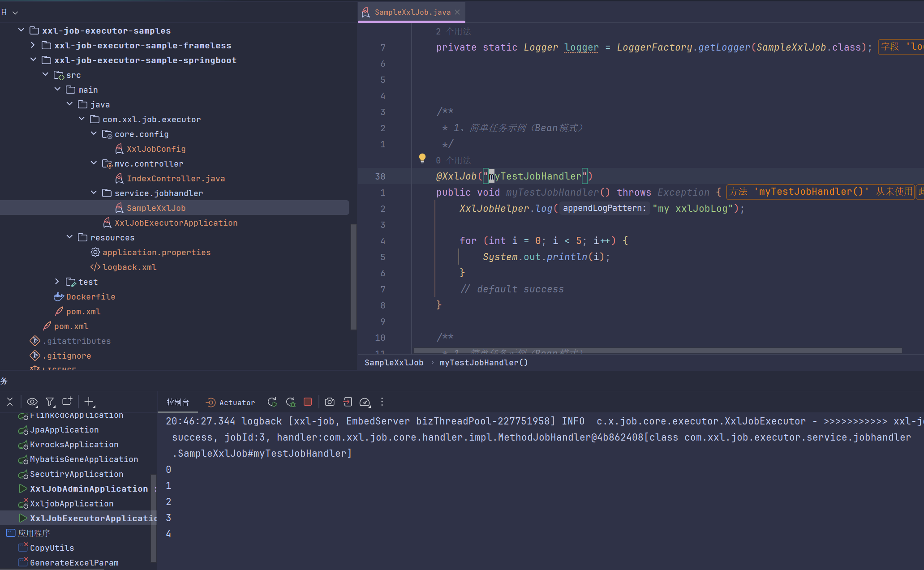Click the rerun in debug mode icon
Screen dimensions: 924x570
click(x=291, y=402)
